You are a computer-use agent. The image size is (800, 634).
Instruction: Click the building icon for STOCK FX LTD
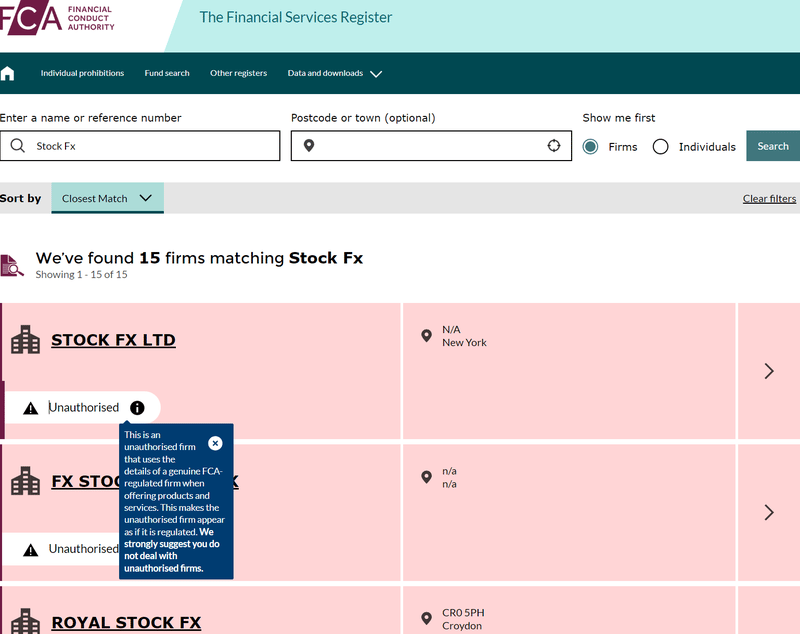[x=26, y=340]
